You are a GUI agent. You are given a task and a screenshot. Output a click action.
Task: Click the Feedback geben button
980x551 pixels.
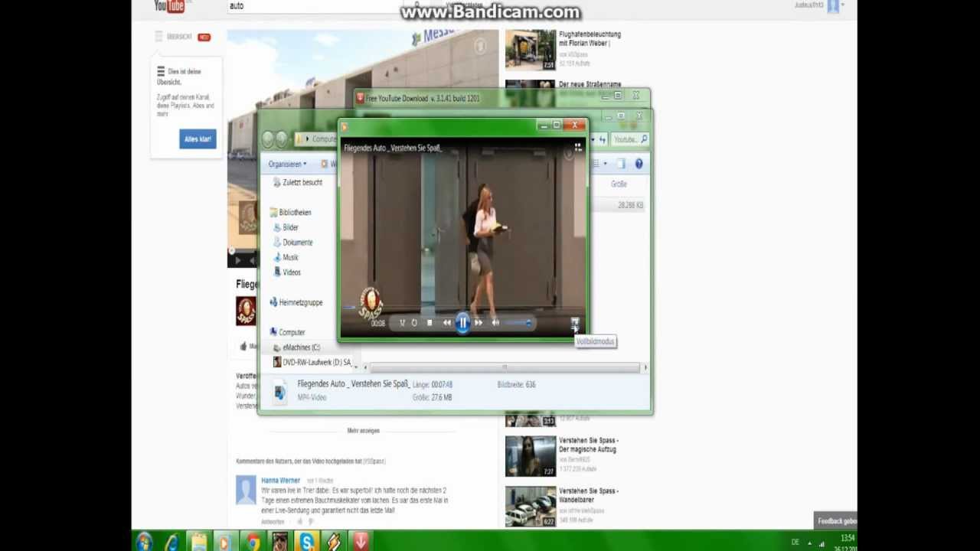[x=835, y=521]
